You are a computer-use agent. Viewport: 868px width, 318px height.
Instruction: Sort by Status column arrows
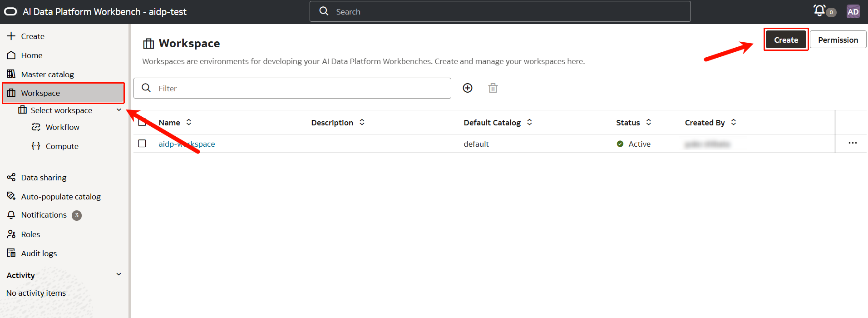tap(649, 122)
